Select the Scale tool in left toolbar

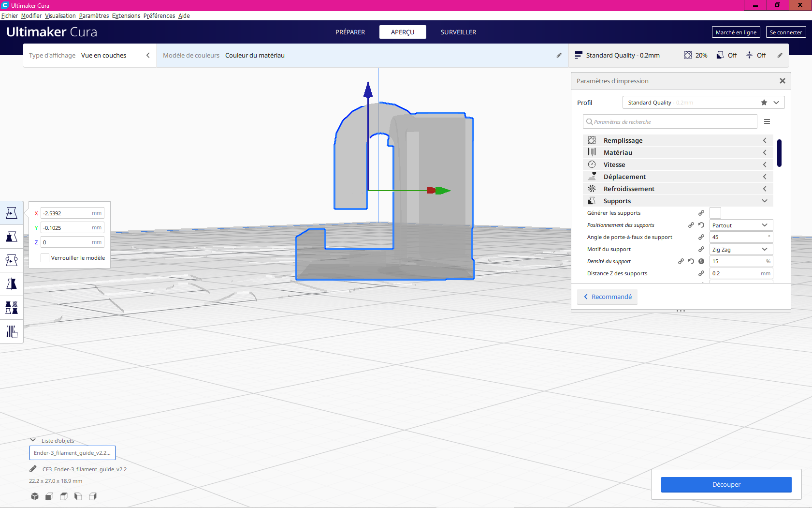pyautogui.click(x=12, y=237)
